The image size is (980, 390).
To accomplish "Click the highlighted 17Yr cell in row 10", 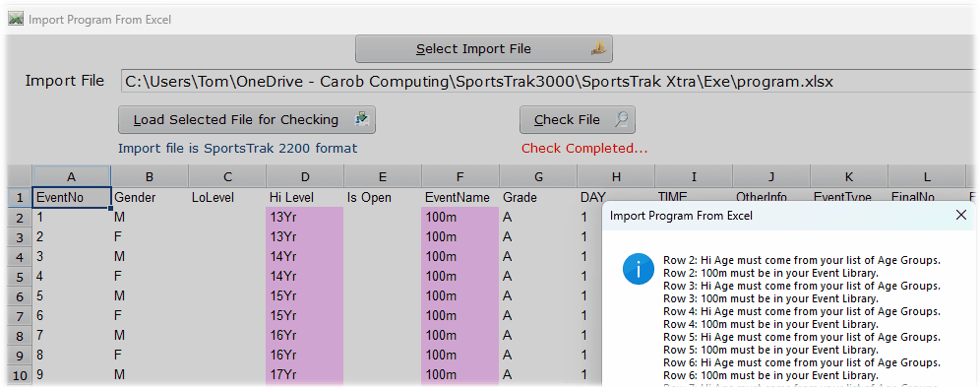I will pyautogui.click(x=304, y=375).
